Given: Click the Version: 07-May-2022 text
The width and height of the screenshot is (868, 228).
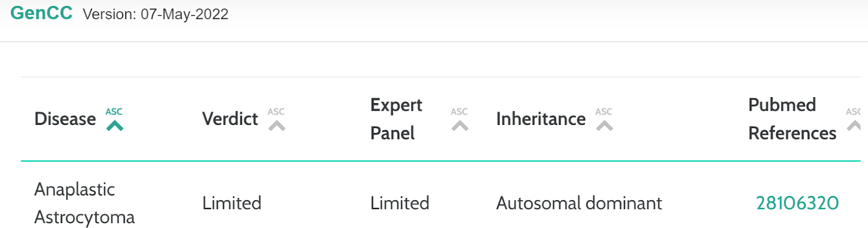Looking at the screenshot, I should click(156, 14).
